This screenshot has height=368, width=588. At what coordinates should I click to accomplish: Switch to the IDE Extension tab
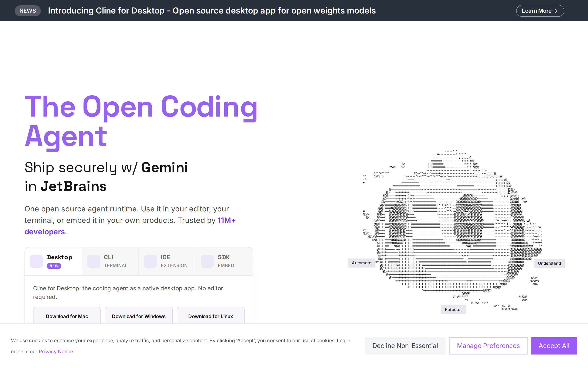point(167,261)
